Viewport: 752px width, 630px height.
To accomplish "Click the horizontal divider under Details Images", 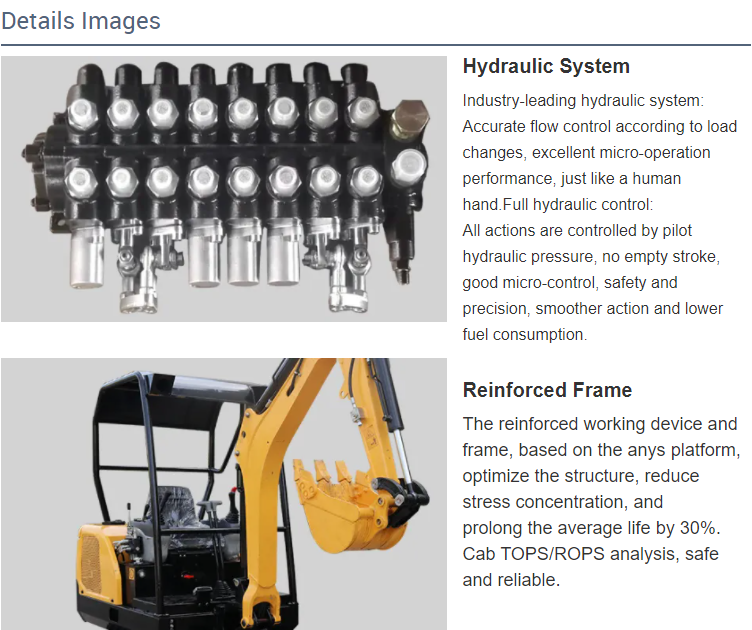I will [x=375, y=45].
